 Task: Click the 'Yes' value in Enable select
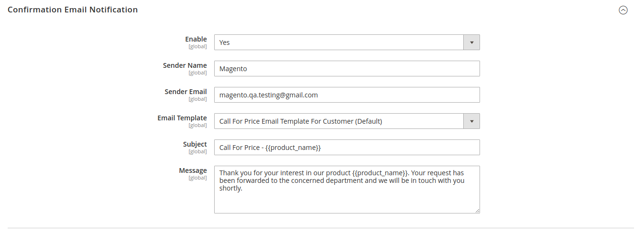point(225,43)
